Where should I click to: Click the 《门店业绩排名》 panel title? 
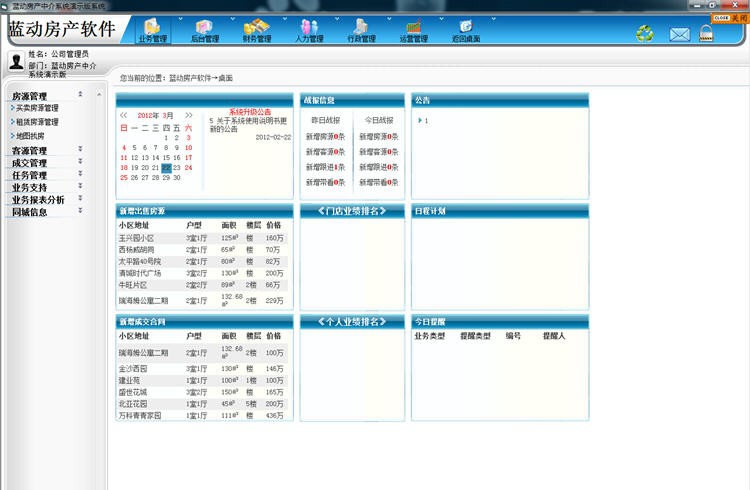coord(352,211)
